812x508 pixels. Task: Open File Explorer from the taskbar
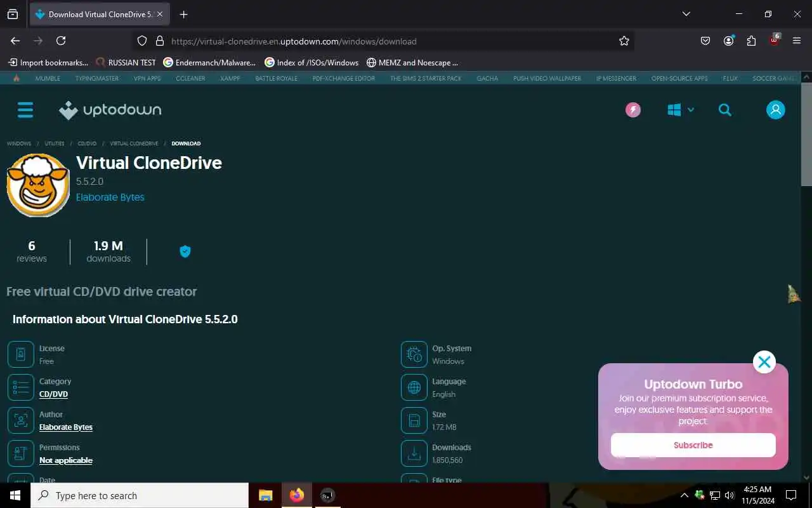pyautogui.click(x=265, y=495)
